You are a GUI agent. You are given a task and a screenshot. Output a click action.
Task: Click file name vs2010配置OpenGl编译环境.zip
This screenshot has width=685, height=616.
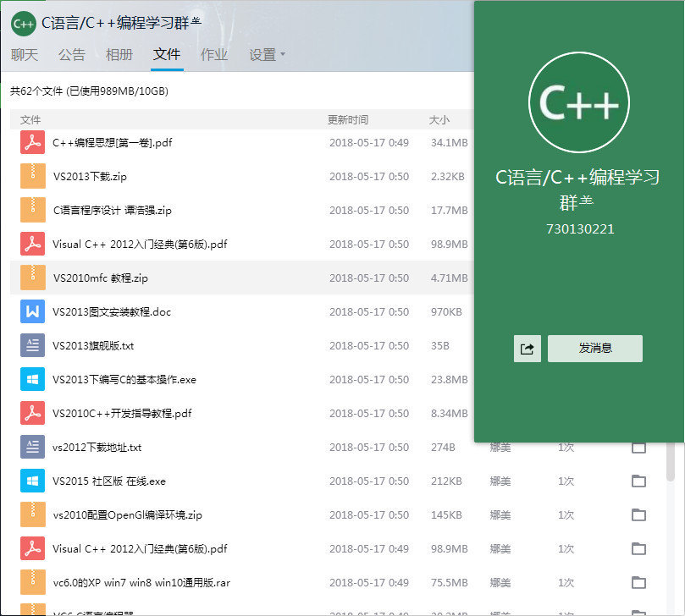(128, 514)
